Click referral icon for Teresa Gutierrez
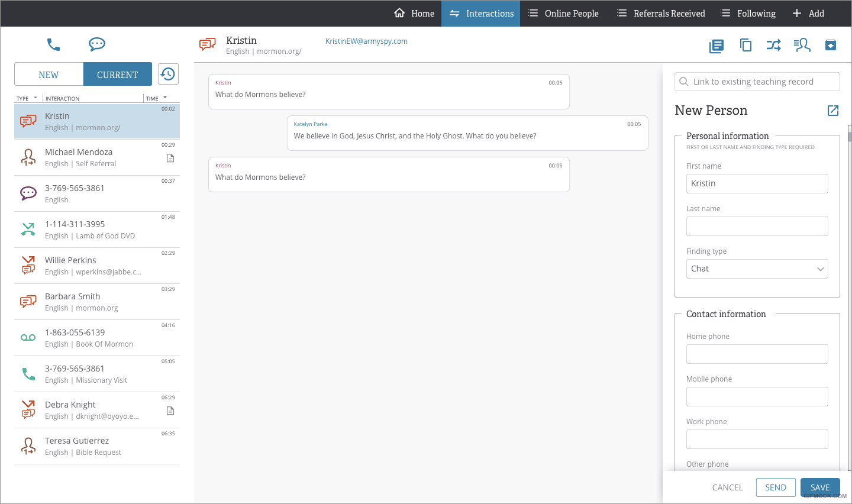Viewport: 852px width, 504px height. (28, 446)
